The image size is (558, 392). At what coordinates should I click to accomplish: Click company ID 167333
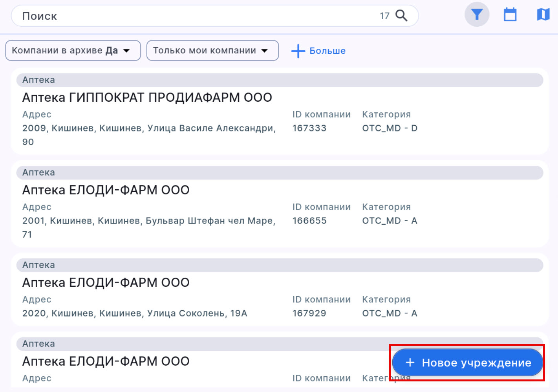[x=309, y=128]
